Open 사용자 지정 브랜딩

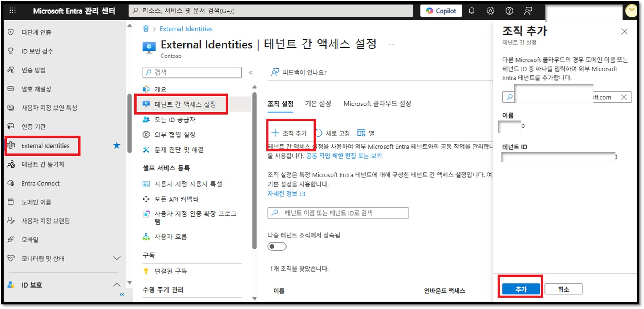click(x=45, y=221)
